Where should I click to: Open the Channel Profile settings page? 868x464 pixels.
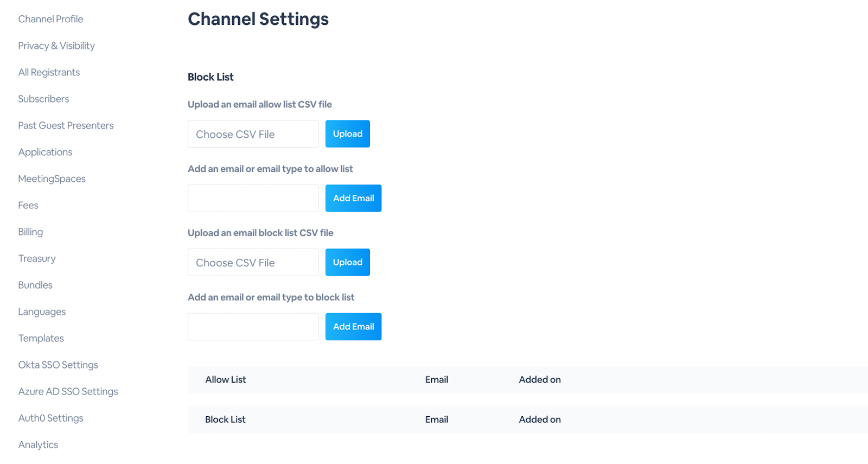point(50,19)
